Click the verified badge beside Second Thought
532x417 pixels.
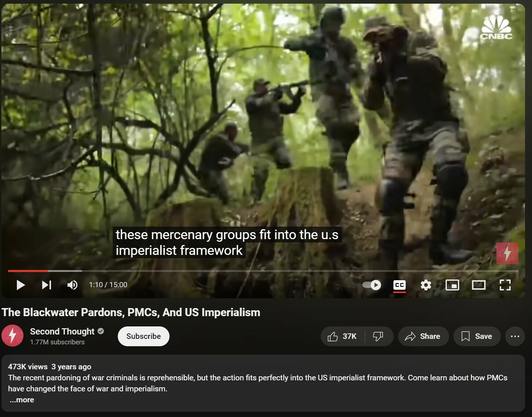point(101,331)
